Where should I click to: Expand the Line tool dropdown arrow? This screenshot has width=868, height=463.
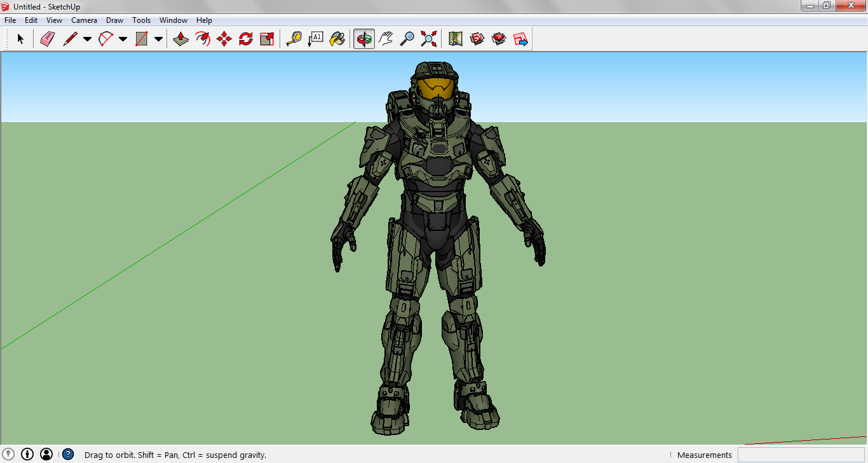(x=87, y=39)
